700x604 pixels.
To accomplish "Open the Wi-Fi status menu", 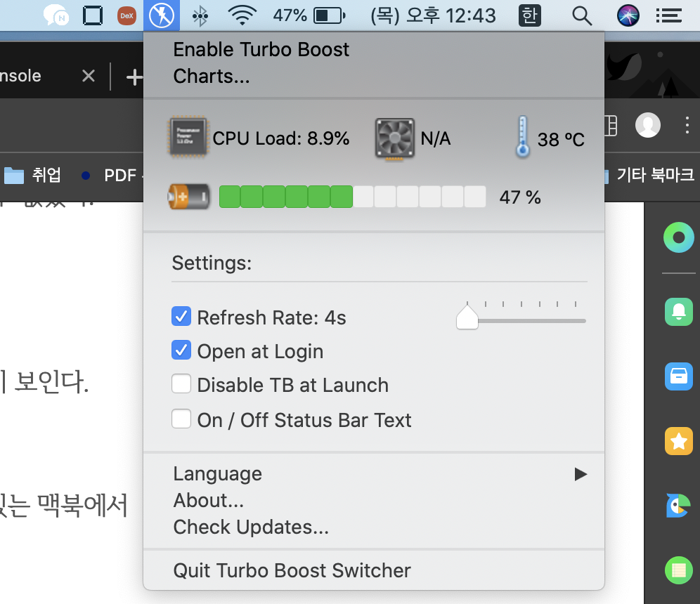I will click(242, 15).
